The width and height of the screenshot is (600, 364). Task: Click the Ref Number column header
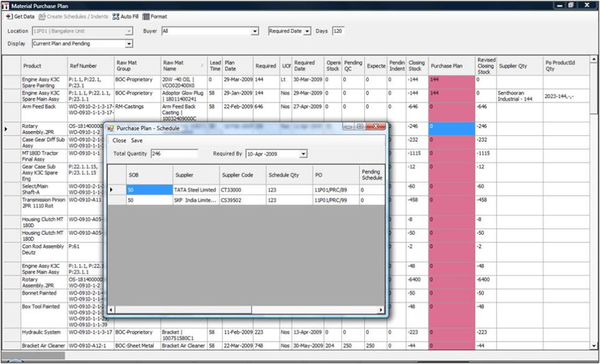(x=91, y=66)
